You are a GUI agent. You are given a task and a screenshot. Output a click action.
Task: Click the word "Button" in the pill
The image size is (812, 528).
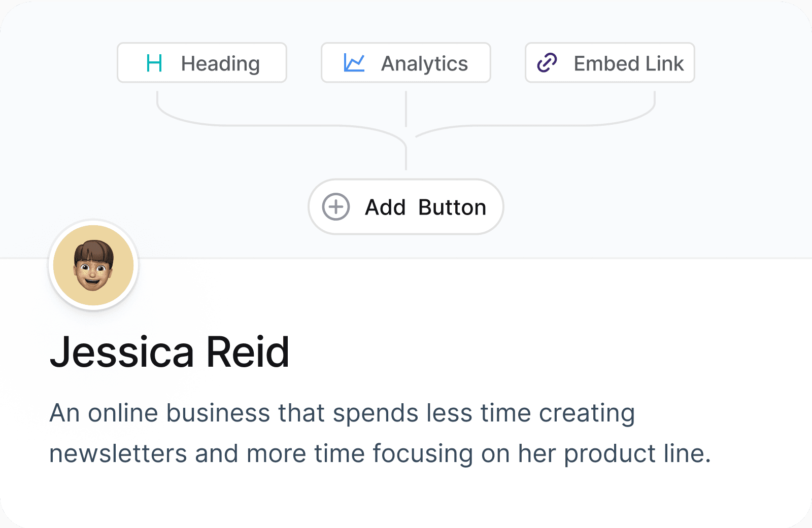pos(452,207)
